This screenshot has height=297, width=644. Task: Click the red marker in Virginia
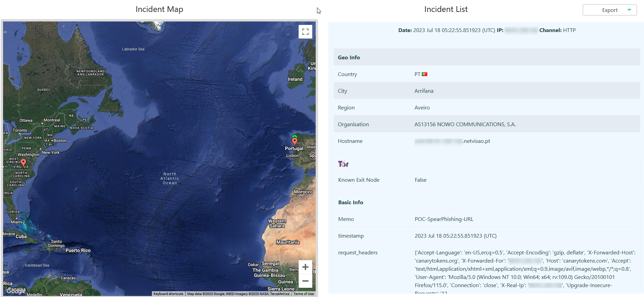tap(23, 163)
